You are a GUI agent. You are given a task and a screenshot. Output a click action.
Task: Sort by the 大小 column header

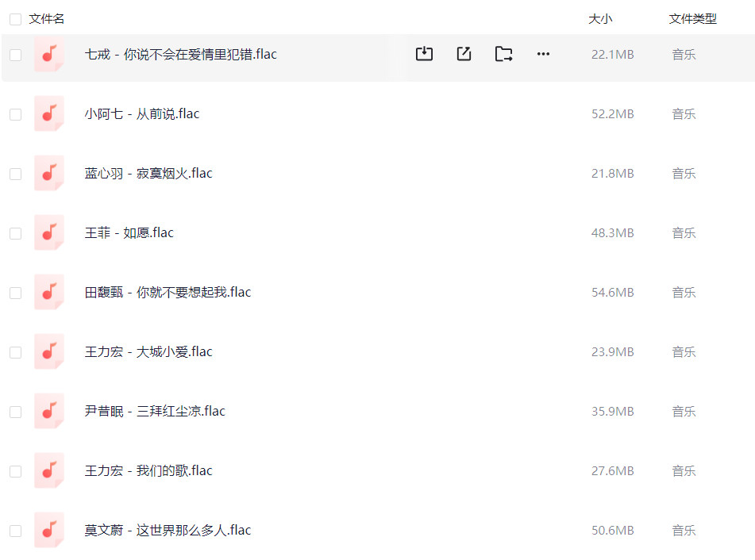pyautogui.click(x=600, y=19)
